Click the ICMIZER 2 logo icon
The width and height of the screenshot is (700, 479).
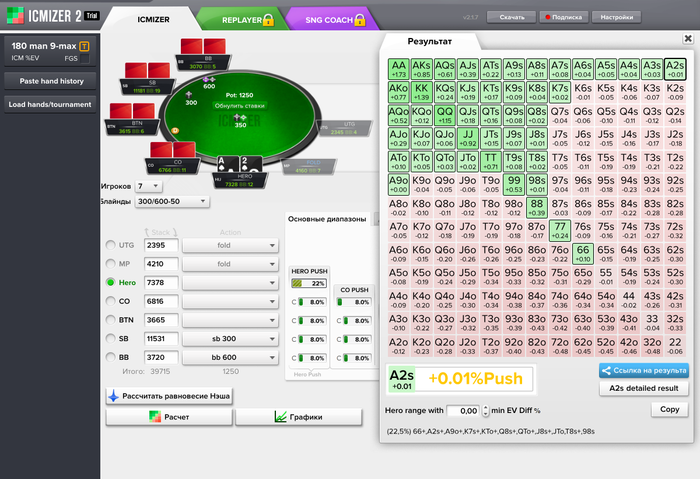(x=15, y=15)
